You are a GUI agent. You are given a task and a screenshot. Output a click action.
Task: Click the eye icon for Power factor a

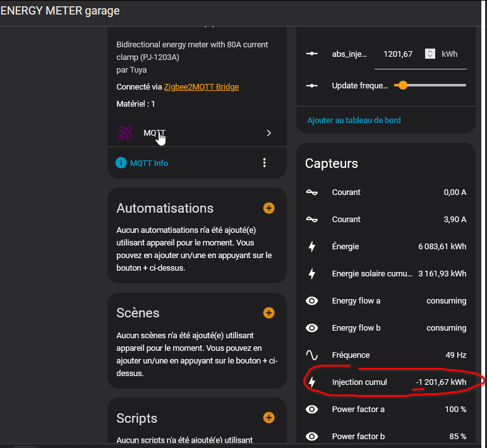pyautogui.click(x=312, y=409)
